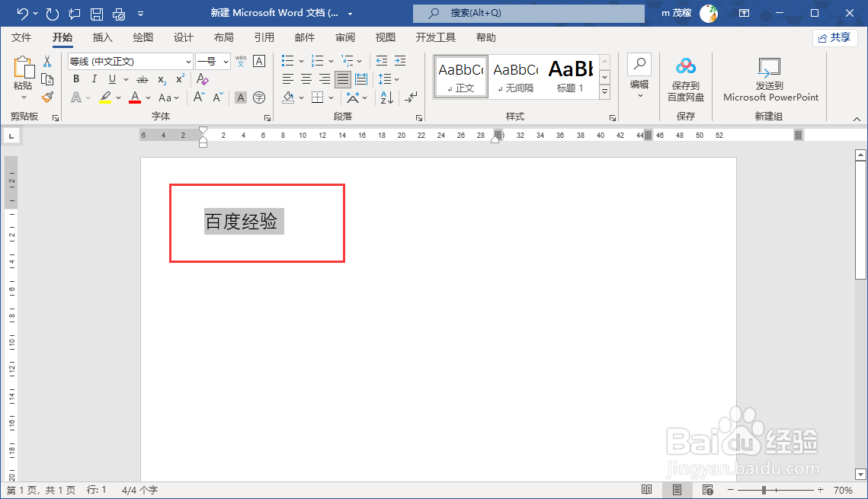Expand the line spacing options dropdown
Screen dimensions: 868x499
pyautogui.click(x=396, y=78)
